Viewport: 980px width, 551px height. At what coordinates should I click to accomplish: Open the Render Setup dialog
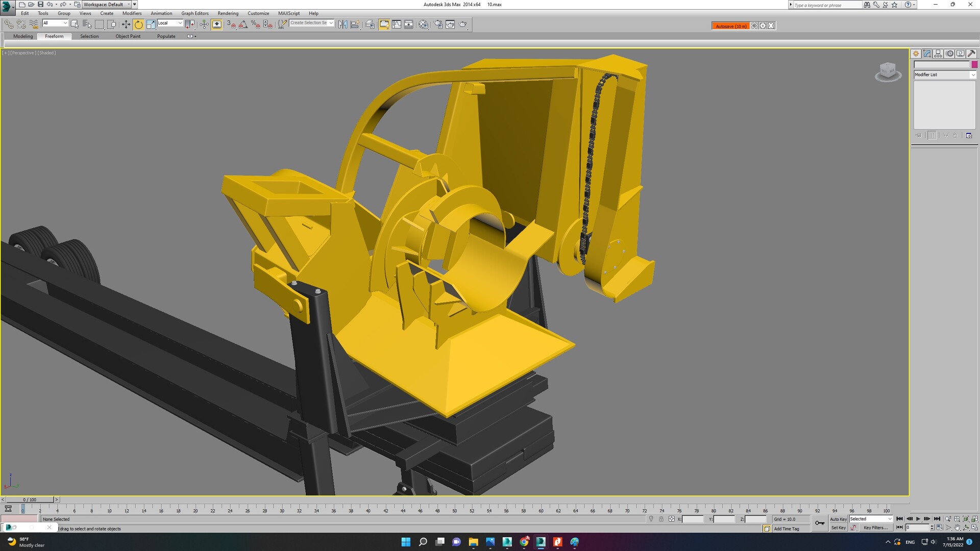coord(438,24)
